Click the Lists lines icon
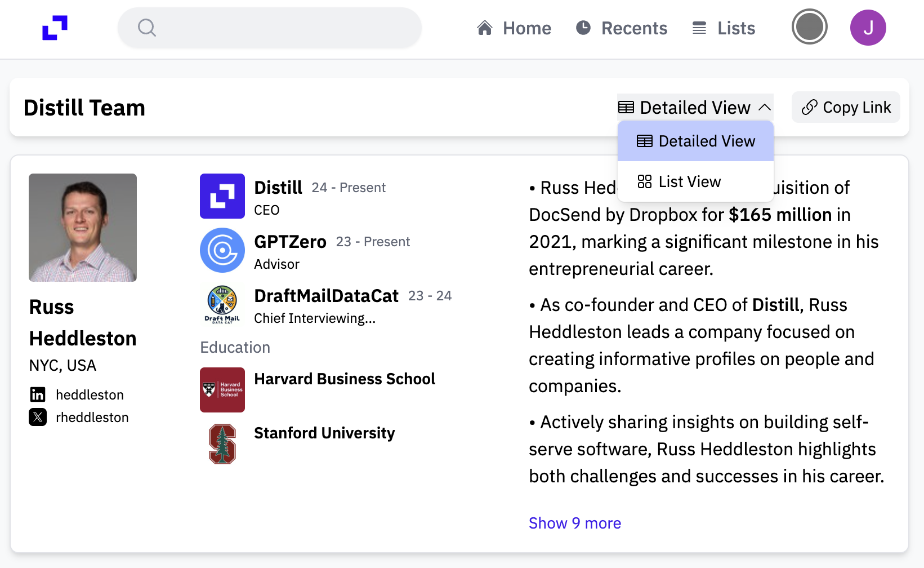 coord(699,28)
